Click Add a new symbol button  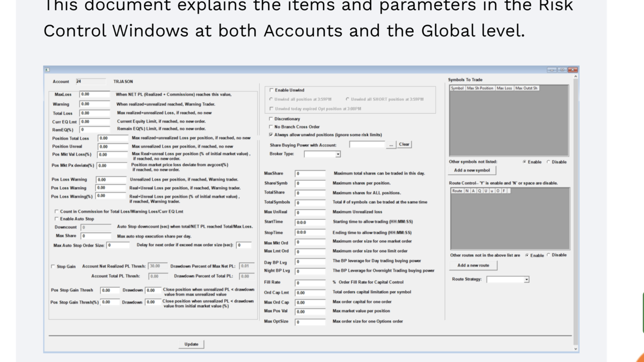[x=472, y=171]
